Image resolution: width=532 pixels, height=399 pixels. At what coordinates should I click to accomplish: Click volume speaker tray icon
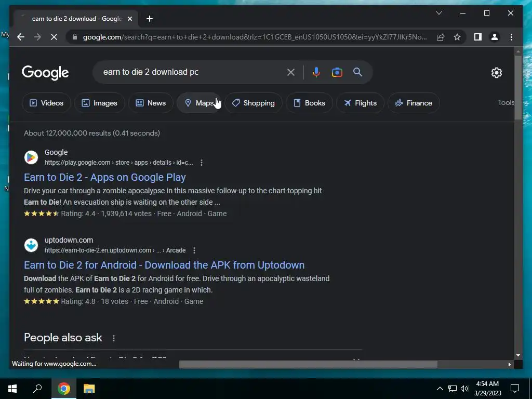click(x=464, y=389)
